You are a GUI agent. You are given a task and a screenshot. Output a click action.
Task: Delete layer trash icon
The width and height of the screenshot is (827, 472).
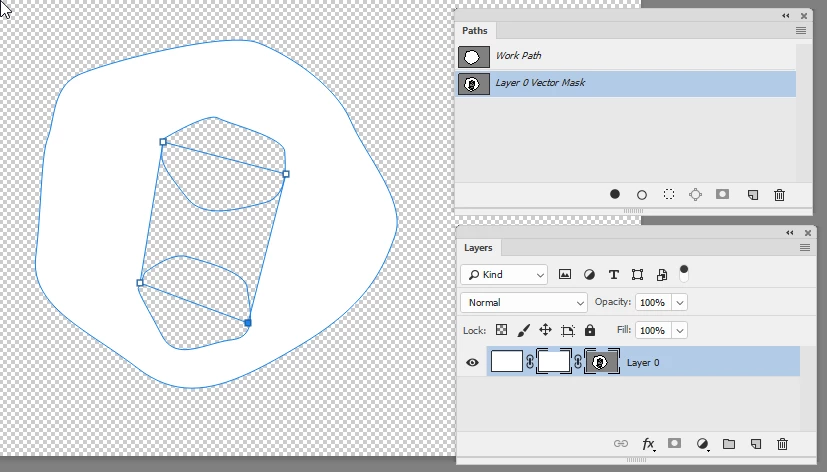783,444
